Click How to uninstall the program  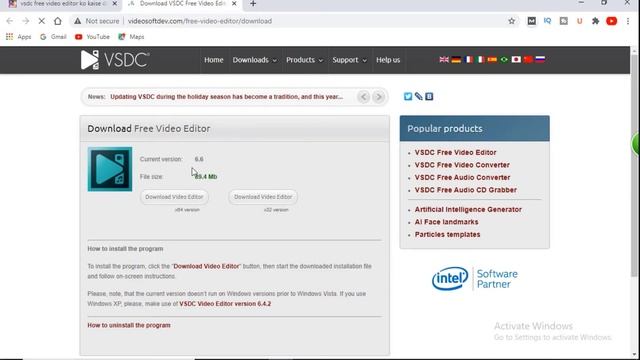[129, 325]
